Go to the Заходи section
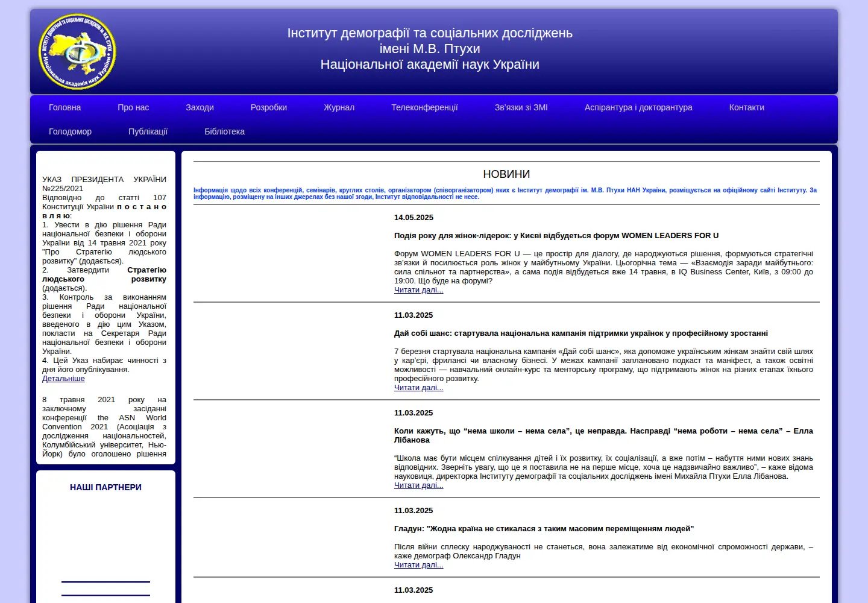This screenshot has width=868, height=603. coord(200,107)
